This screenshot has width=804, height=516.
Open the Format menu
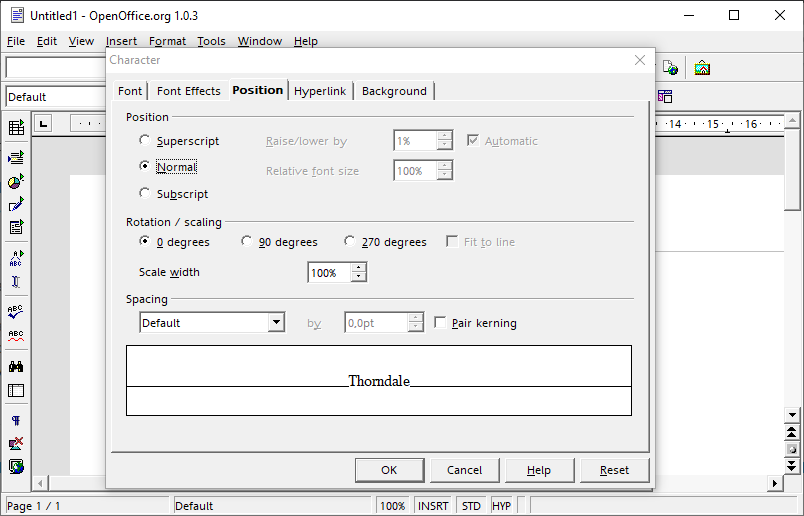click(167, 41)
